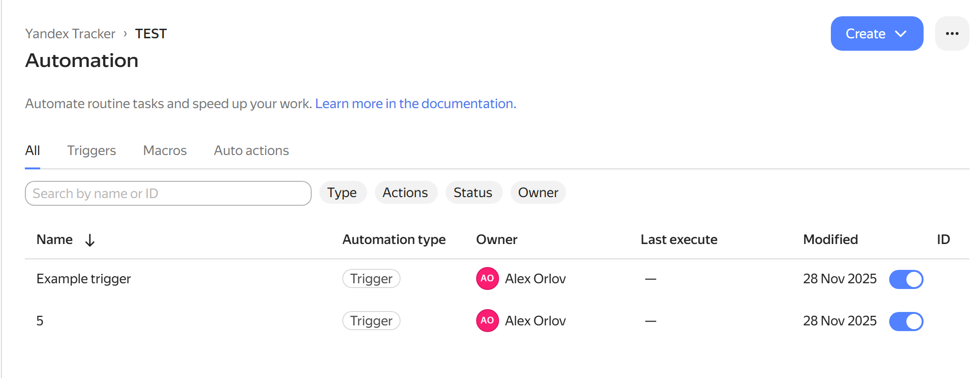Go to Yandex Tracker breadcrumb
The width and height of the screenshot is (980, 378).
[70, 33]
